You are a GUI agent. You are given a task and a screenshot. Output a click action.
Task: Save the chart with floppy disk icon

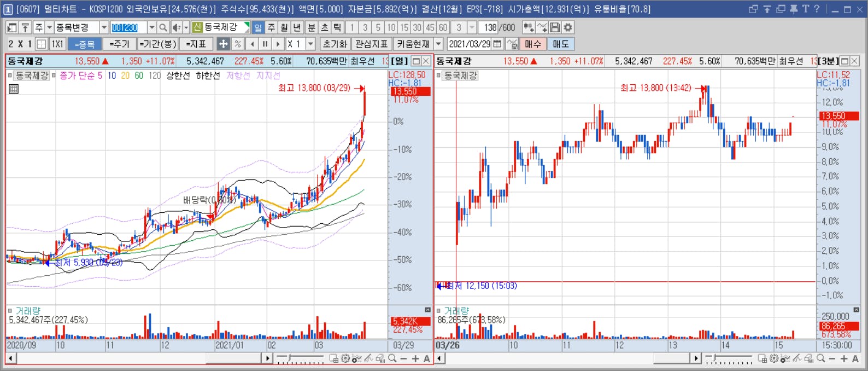pyautogui.click(x=555, y=27)
